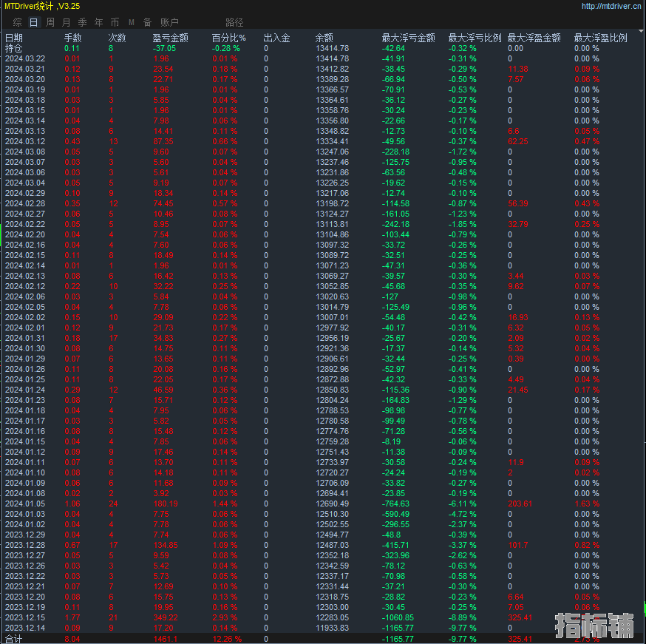Click the total lots value 8.04
The image size is (646, 644).
point(72,639)
